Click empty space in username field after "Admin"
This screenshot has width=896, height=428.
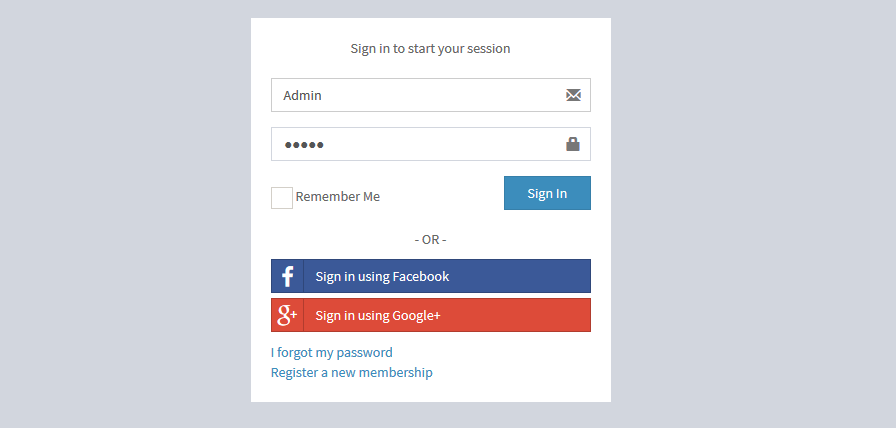pos(440,96)
